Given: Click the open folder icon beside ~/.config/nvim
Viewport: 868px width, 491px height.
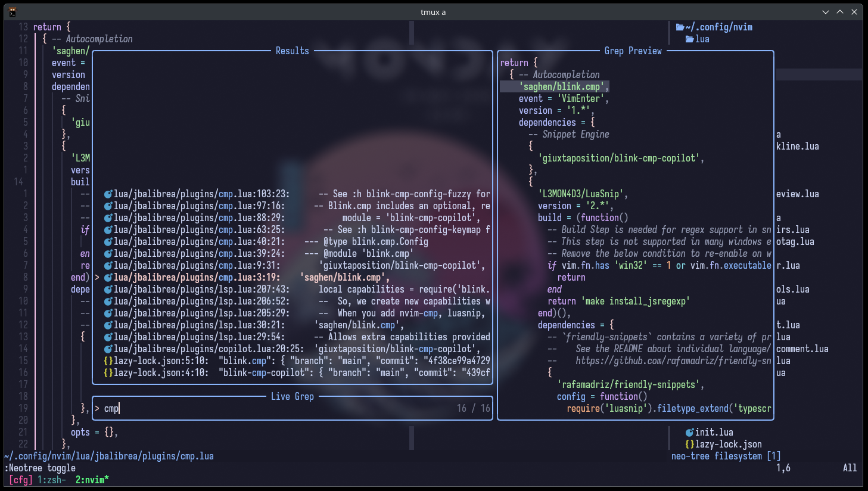Looking at the screenshot, I should pyautogui.click(x=680, y=27).
